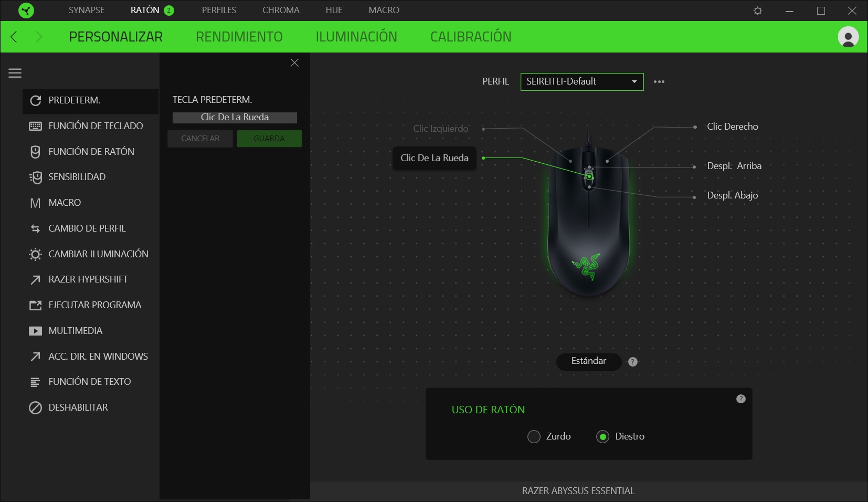Switch to the Perfiles tab
Image resolution: width=868 pixels, height=502 pixels.
pyautogui.click(x=219, y=11)
